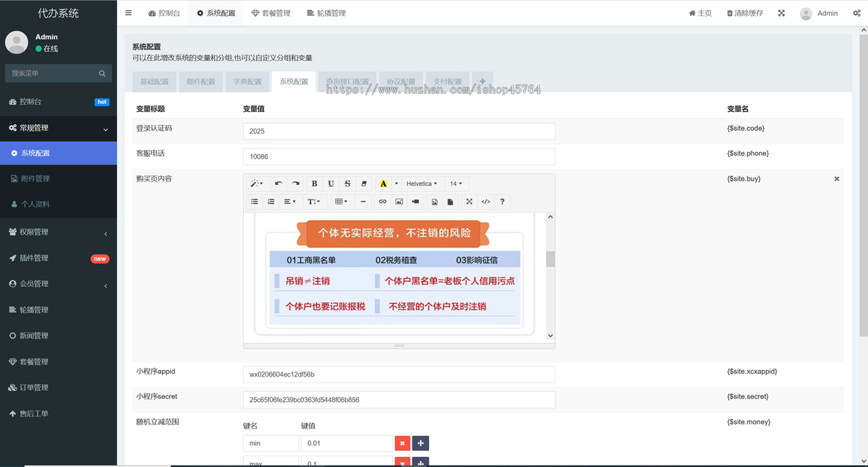Click the unordered list icon in editor
The image size is (868, 467).
(254, 201)
